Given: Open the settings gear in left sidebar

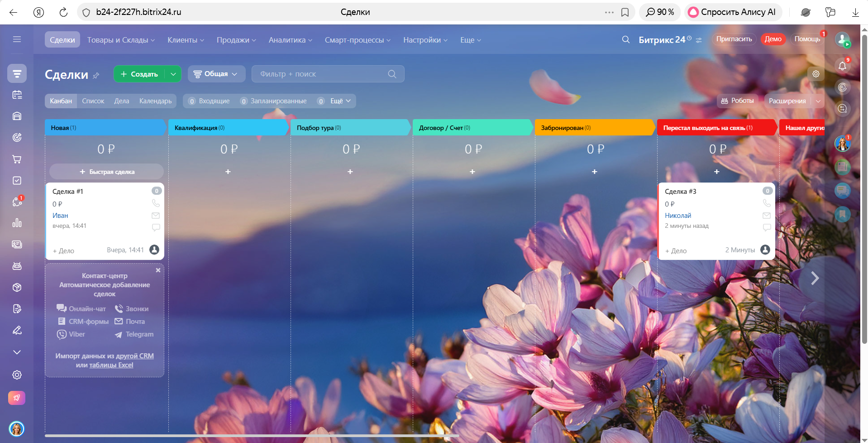Looking at the screenshot, I should point(17,375).
